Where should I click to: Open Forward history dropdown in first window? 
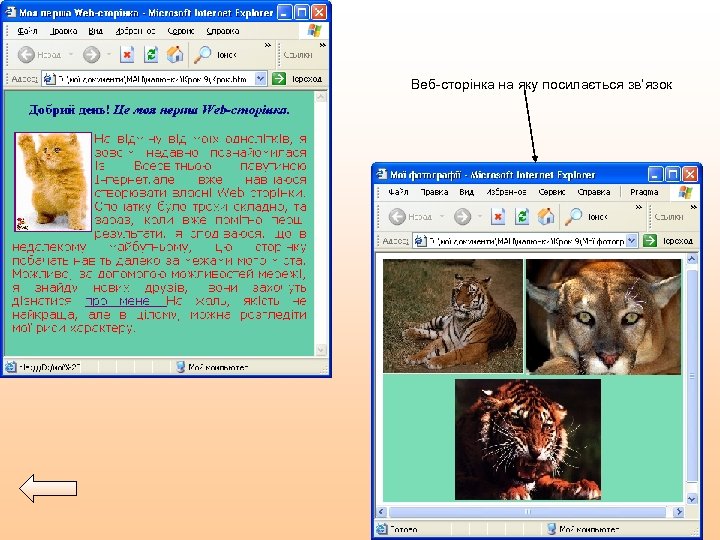(x=109, y=55)
